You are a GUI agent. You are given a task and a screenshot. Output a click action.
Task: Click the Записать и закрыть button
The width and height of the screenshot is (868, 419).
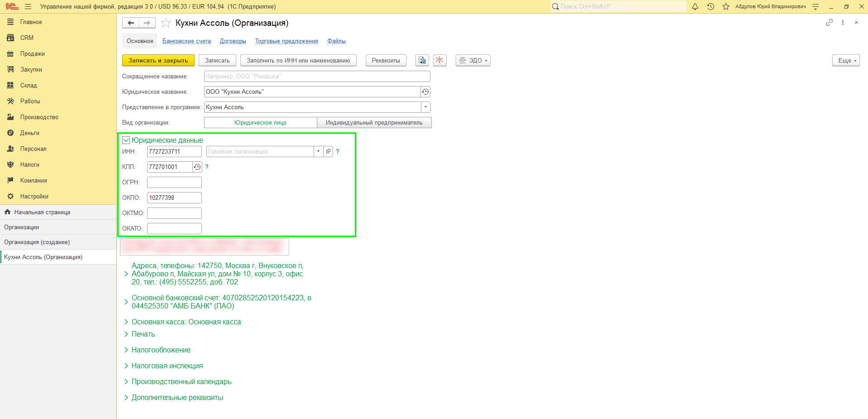[158, 60]
